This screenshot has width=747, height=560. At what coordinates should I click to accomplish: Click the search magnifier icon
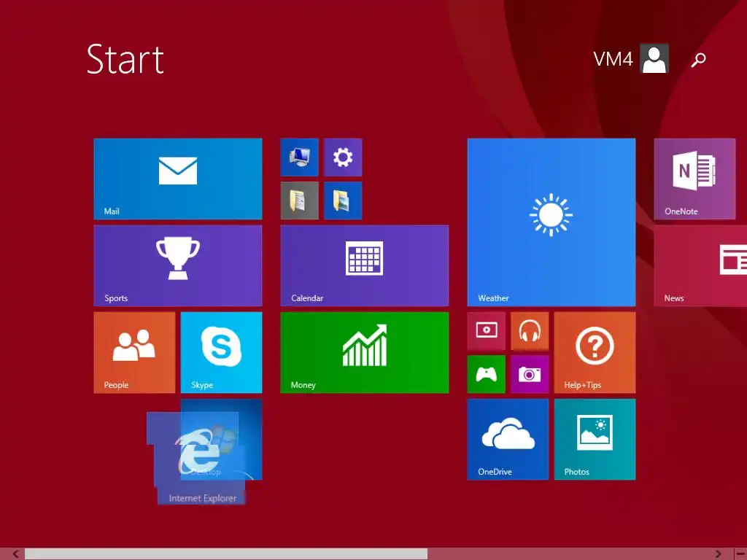coord(698,60)
